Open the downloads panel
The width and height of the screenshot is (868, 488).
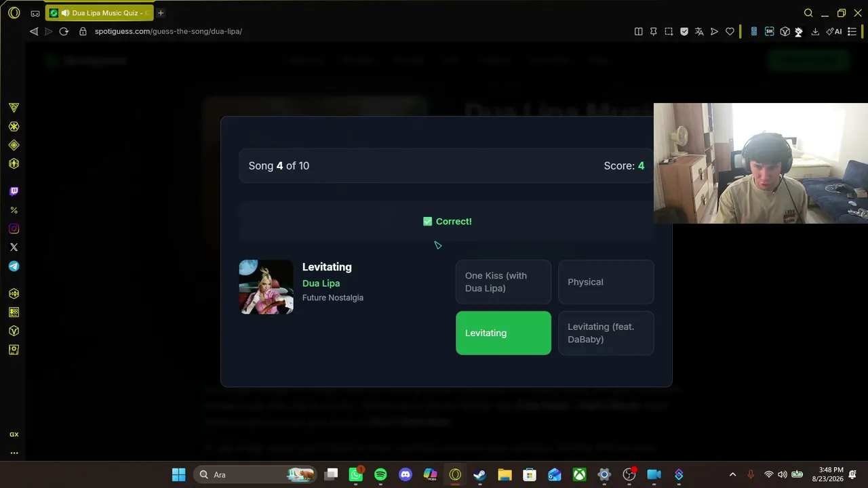pyautogui.click(x=815, y=31)
